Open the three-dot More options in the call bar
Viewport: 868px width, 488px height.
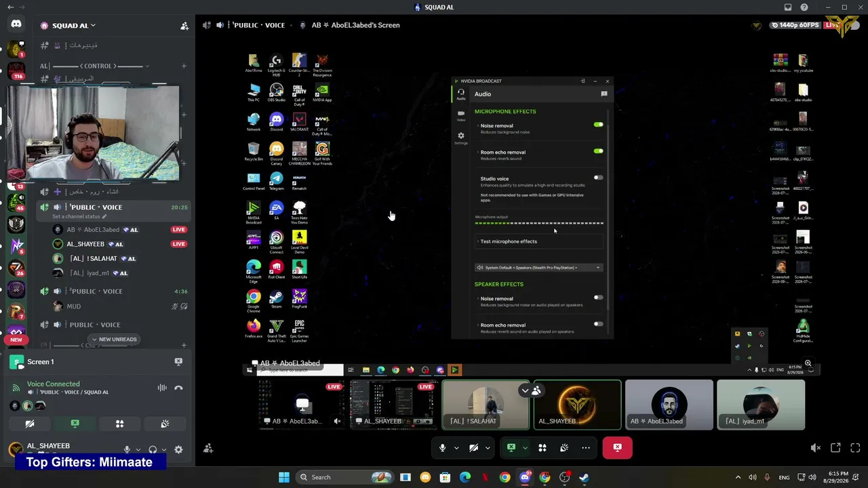pos(586,448)
